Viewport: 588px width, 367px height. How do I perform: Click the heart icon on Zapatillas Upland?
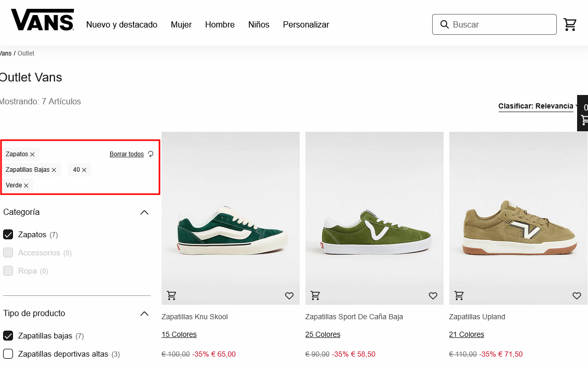click(577, 295)
